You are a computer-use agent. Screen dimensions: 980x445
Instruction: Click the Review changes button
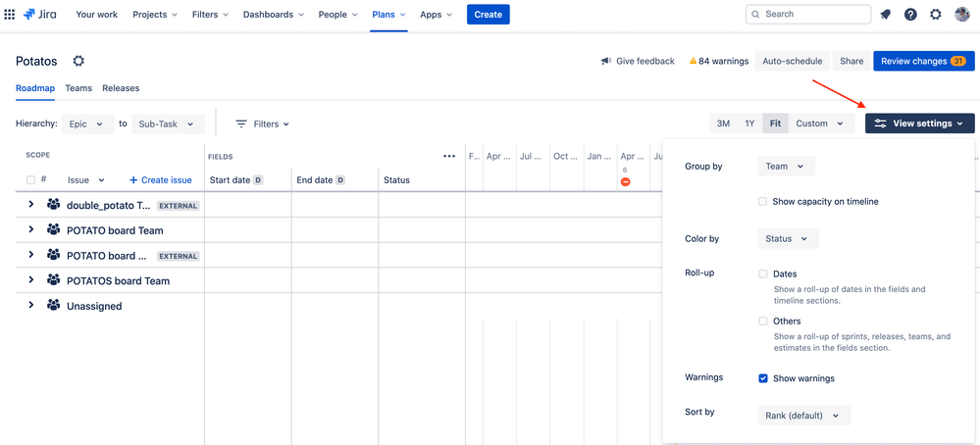(924, 61)
